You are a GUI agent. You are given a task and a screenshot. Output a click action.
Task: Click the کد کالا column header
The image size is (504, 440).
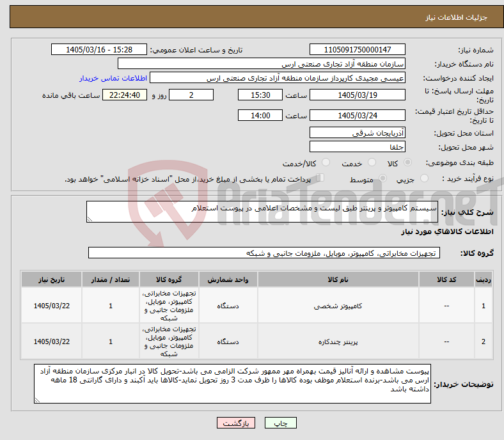[x=446, y=279]
